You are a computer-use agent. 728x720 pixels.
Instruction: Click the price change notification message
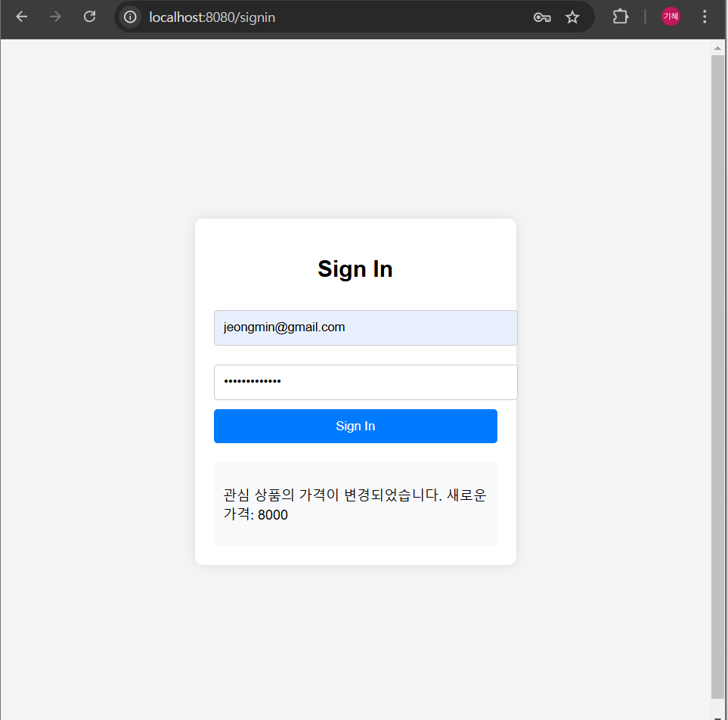[355, 504]
